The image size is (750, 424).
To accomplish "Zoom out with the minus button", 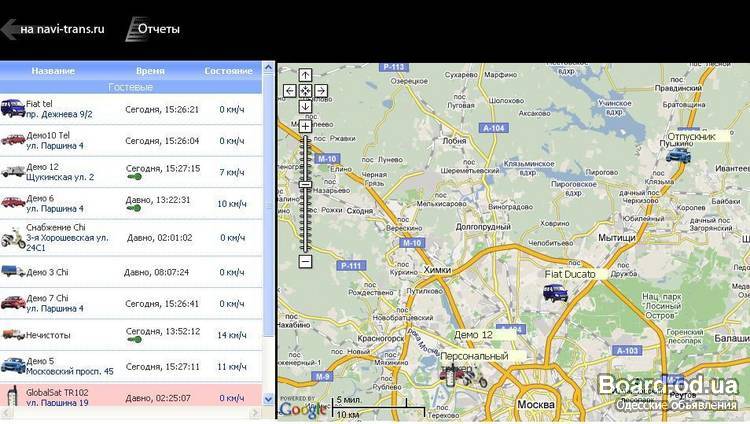I will pos(305,262).
